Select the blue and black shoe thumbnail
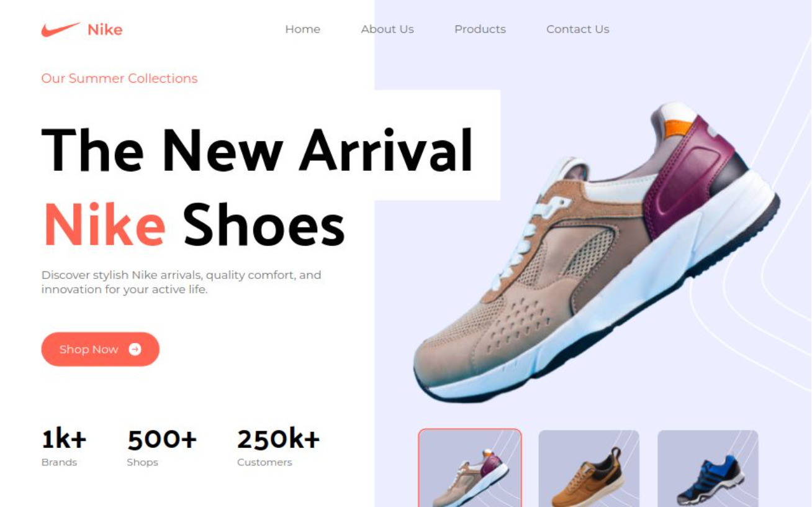This screenshot has height=507, width=812. (708, 468)
